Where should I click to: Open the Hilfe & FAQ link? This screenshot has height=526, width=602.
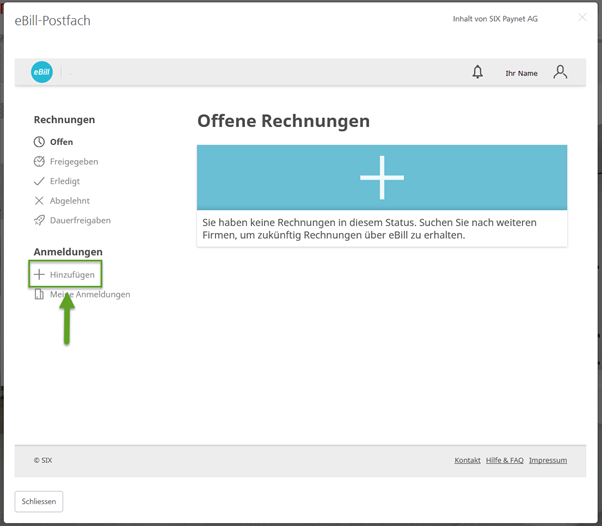click(504, 460)
